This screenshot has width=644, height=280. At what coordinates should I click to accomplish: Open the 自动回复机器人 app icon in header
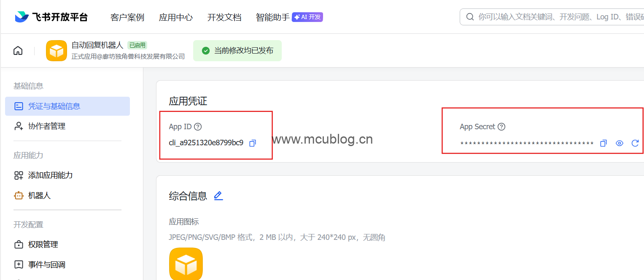(x=57, y=51)
